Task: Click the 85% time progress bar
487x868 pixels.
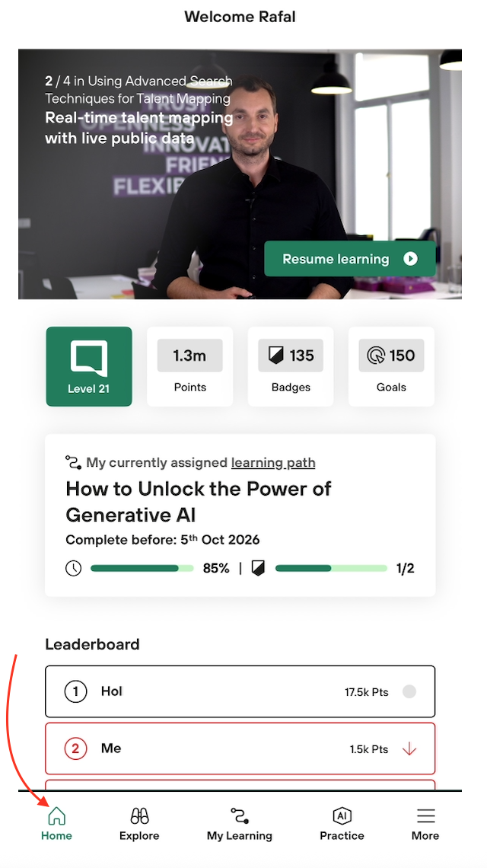Action: [142, 568]
